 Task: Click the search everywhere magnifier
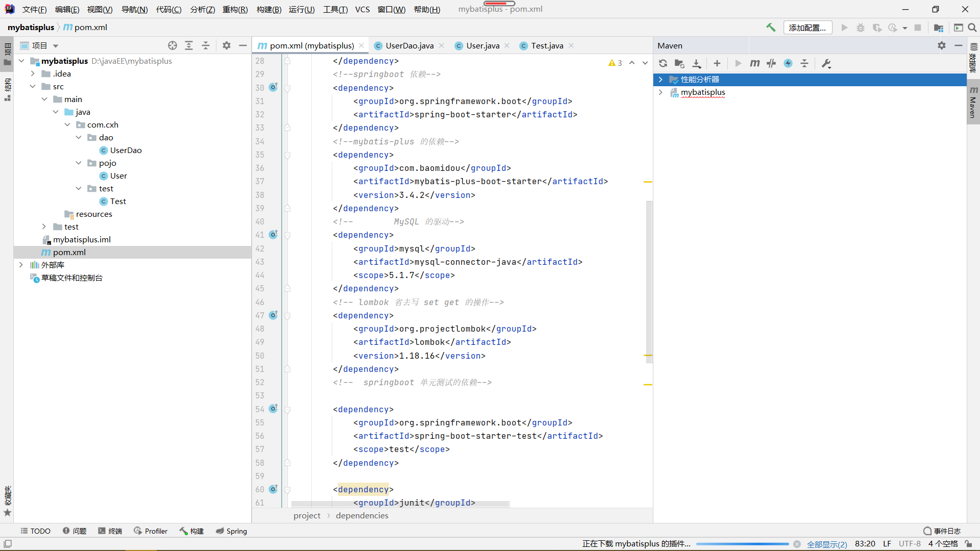pyautogui.click(x=972, y=28)
